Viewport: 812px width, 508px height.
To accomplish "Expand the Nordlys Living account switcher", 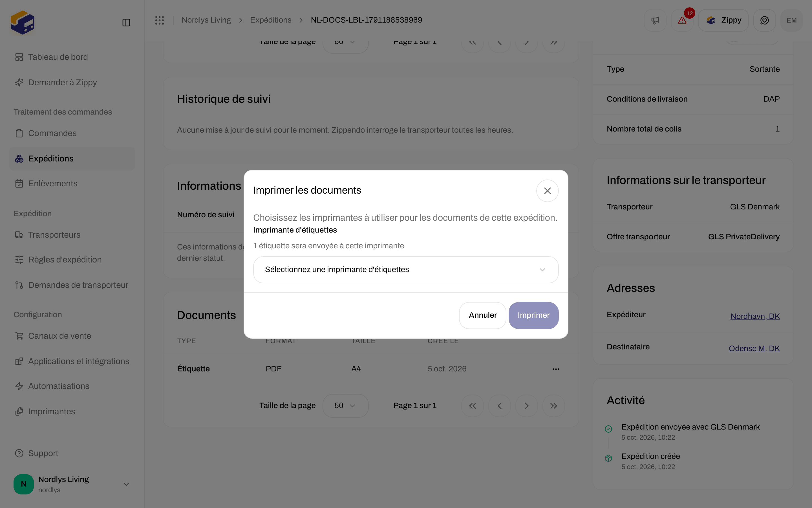I will [72, 484].
